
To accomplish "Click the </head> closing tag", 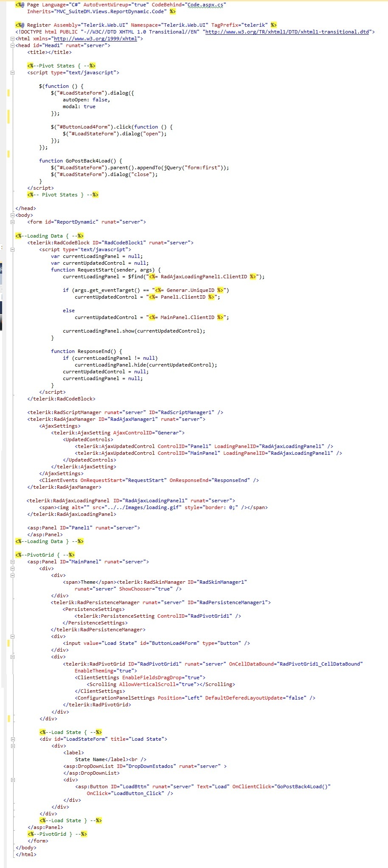I will (x=26, y=208).
